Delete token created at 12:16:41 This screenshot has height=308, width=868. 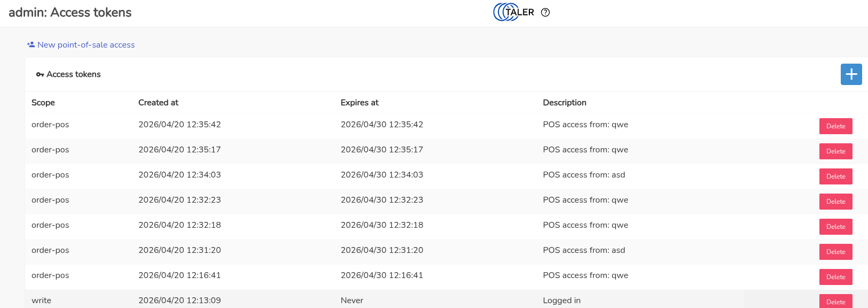pos(835,277)
